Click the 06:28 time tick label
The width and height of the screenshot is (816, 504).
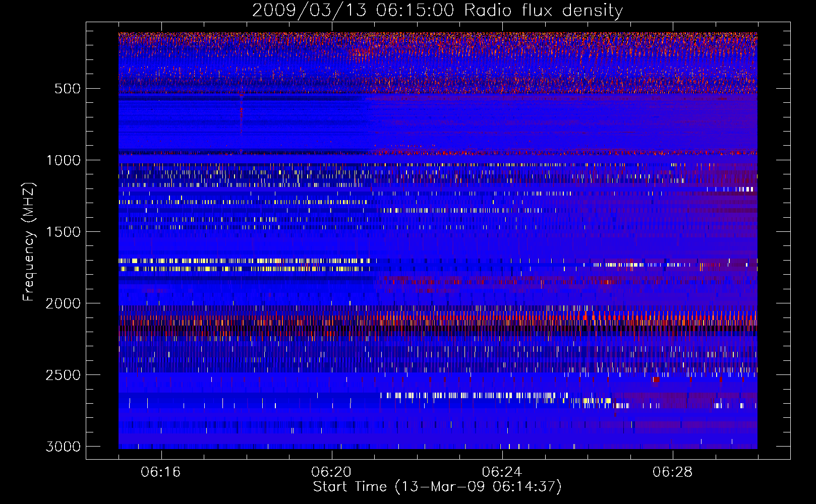tap(672, 472)
